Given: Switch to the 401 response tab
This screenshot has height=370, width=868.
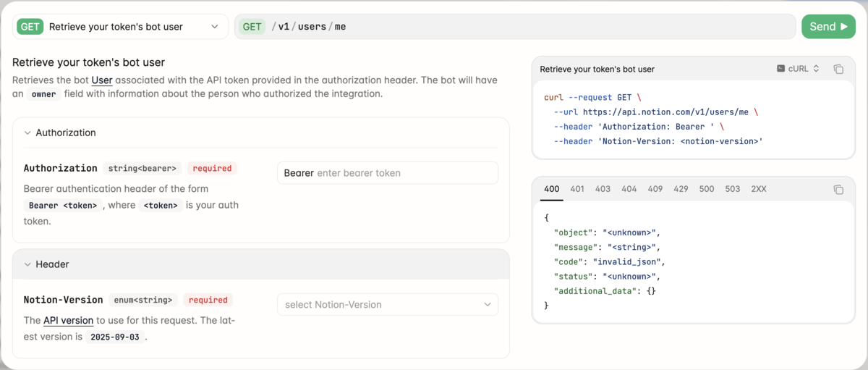Looking at the screenshot, I should (577, 189).
